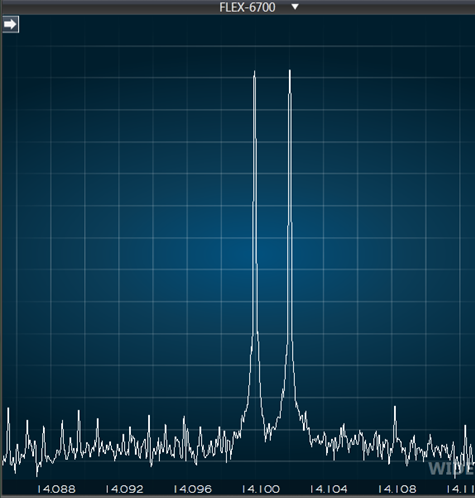Viewport: 475px width, 498px height.
Task: Click the partially visible rightmost frequency label
Action: point(460,489)
